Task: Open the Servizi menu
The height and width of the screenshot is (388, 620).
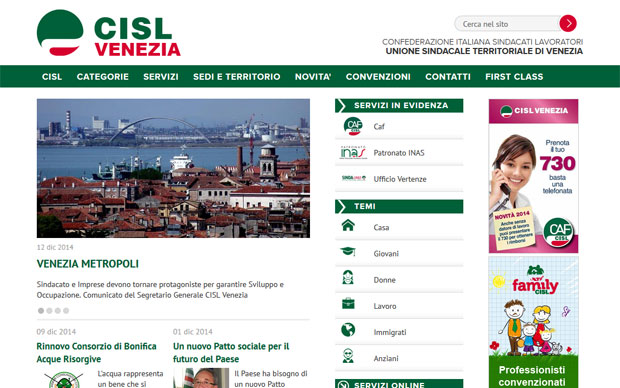Action: click(x=161, y=77)
